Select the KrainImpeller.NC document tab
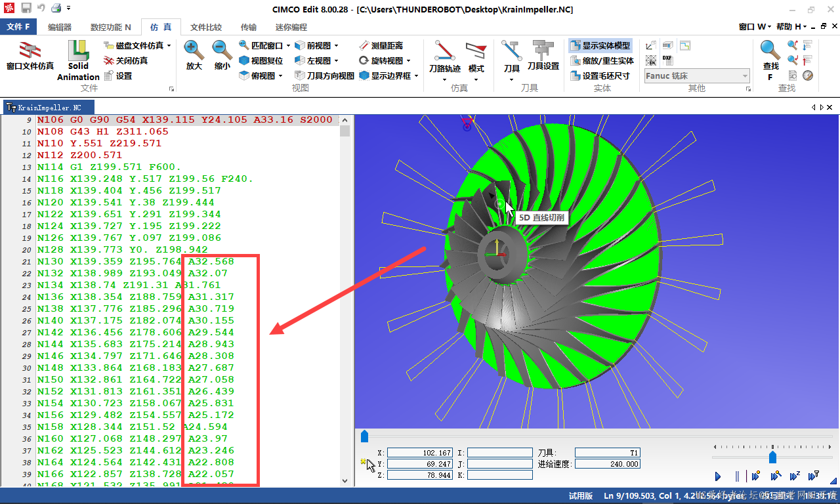Image resolution: width=840 pixels, height=504 pixels. (x=48, y=107)
